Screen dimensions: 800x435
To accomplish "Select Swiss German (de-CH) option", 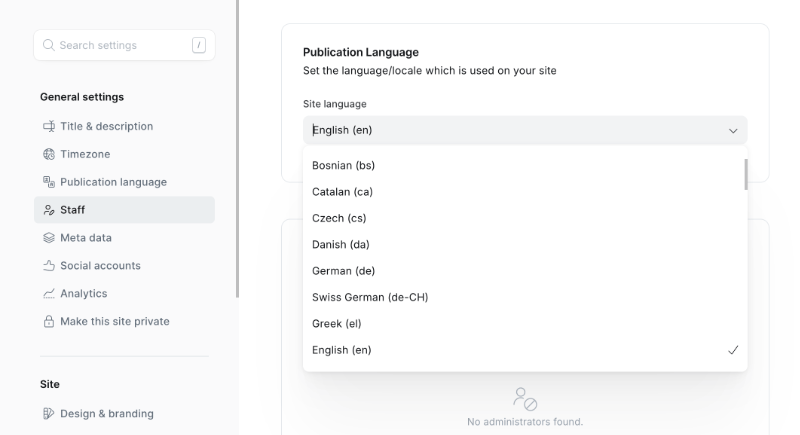I will tap(525, 297).
